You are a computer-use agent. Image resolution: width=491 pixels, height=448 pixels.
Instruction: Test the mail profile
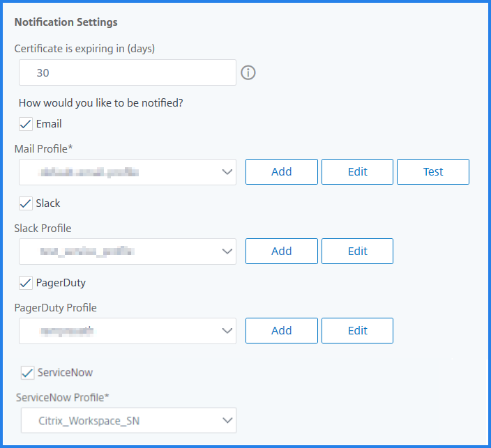click(433, 172)
